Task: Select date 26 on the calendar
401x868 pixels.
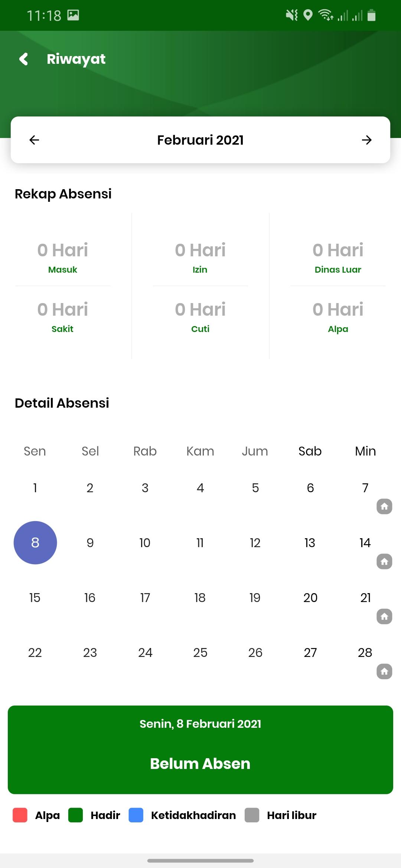Action: pos(255,652)
